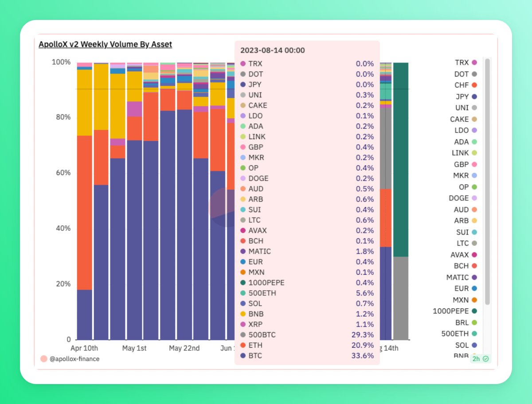Toggle the LDO series in the legend
This screenshot has height=404, width=532.
click(465, 130)
